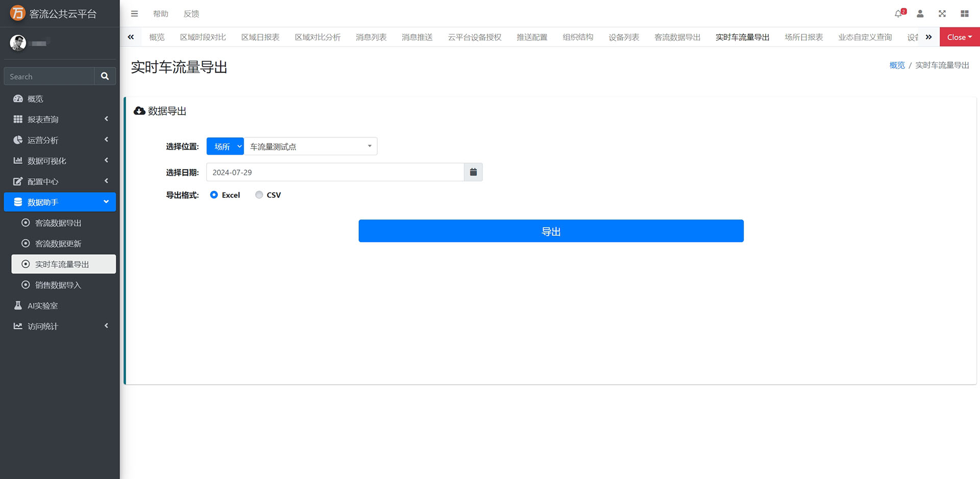980x479 pixels.
Task: Click the search magnifier button
Action: point(105,76)
